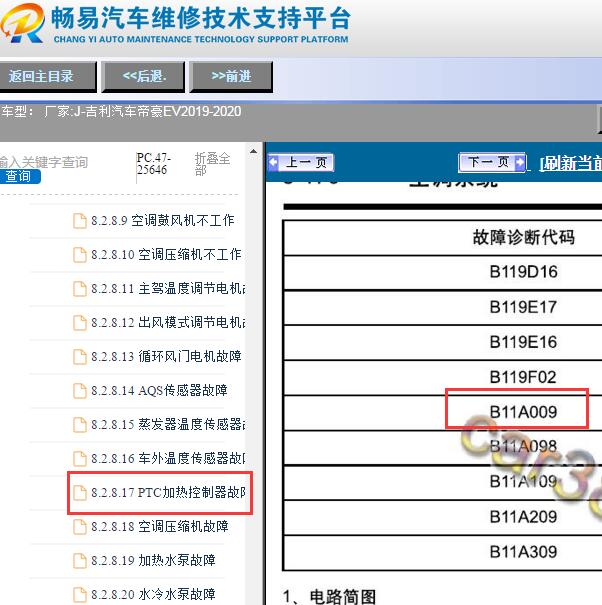Select fault code B11A209
Image resolution: width=602 pixels, height=605 pixels.
click(523, 517)
